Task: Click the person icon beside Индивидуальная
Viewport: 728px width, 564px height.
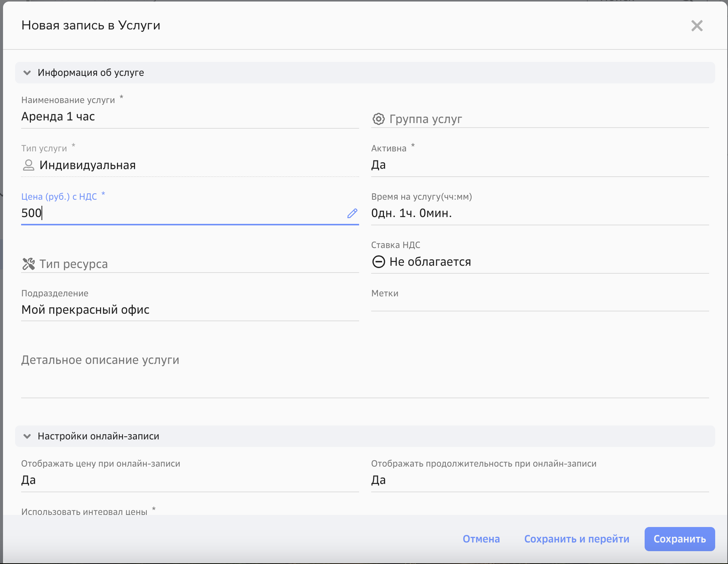Action: 28,165
